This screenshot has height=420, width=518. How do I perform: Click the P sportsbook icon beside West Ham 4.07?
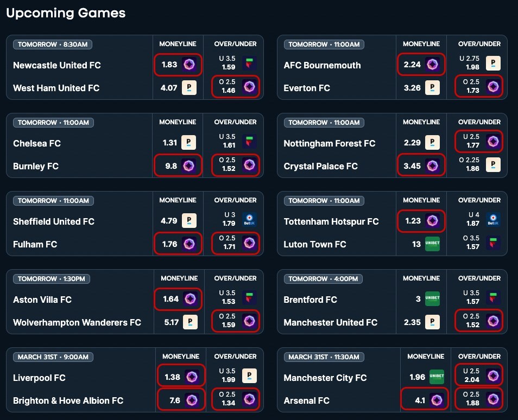[189, 88]
